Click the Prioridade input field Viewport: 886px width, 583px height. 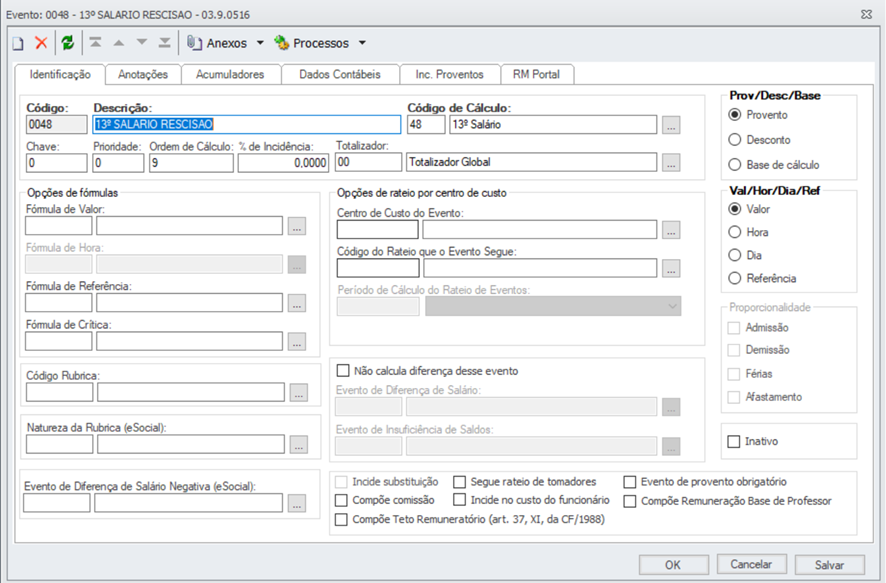point(118,163)
